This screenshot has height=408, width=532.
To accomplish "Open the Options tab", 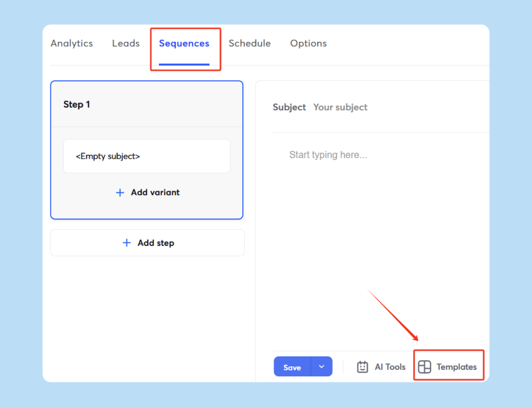I will coord(308,44).
